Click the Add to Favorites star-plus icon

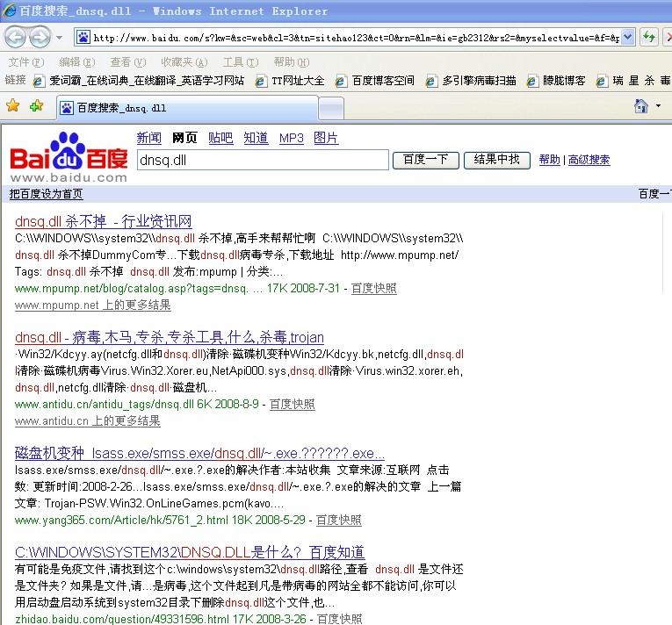36,105
